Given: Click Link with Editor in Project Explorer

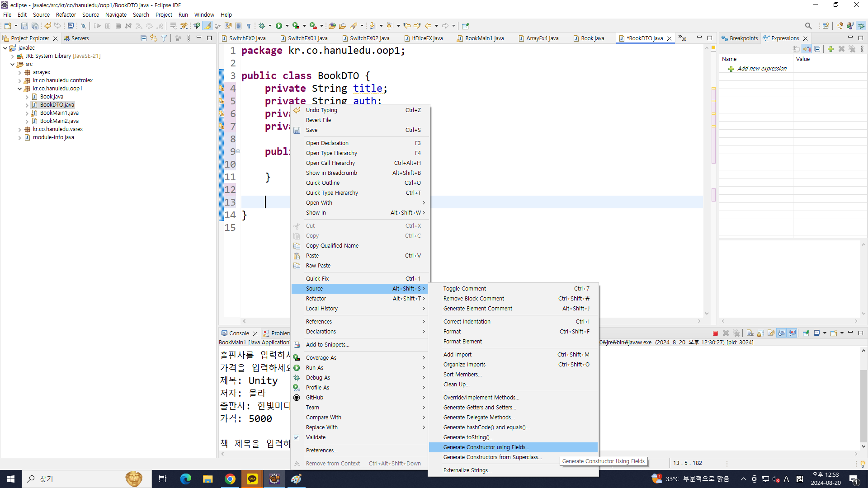Looking at the screenshot, I should [x=154, y=38].
